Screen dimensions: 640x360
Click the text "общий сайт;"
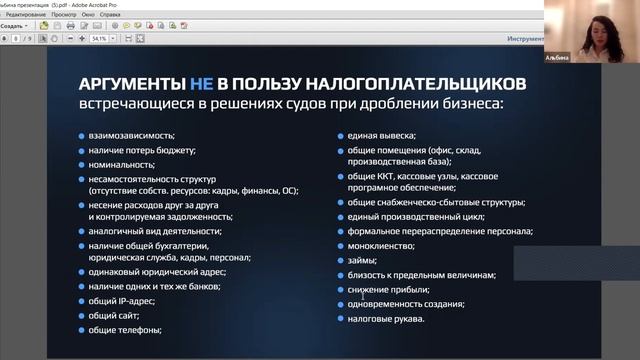pyautogui.click(x=114, y=316)
